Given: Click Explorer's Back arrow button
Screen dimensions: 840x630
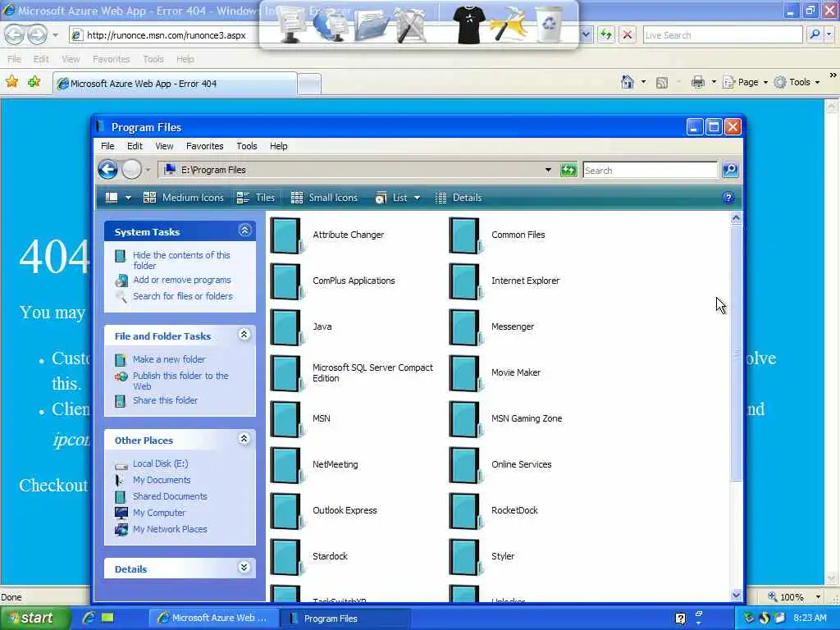Looking at the screenshot, I should (x=108, y=170).
